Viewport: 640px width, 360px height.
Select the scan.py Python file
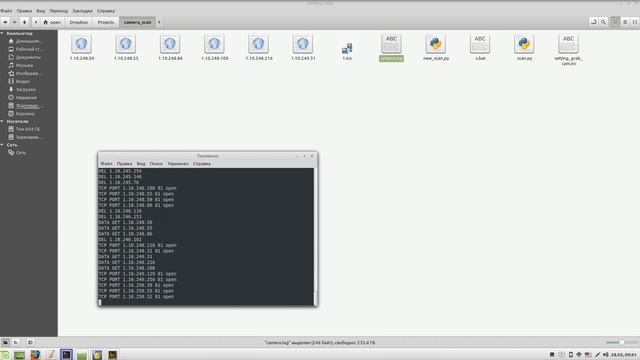tap(524, 47)
